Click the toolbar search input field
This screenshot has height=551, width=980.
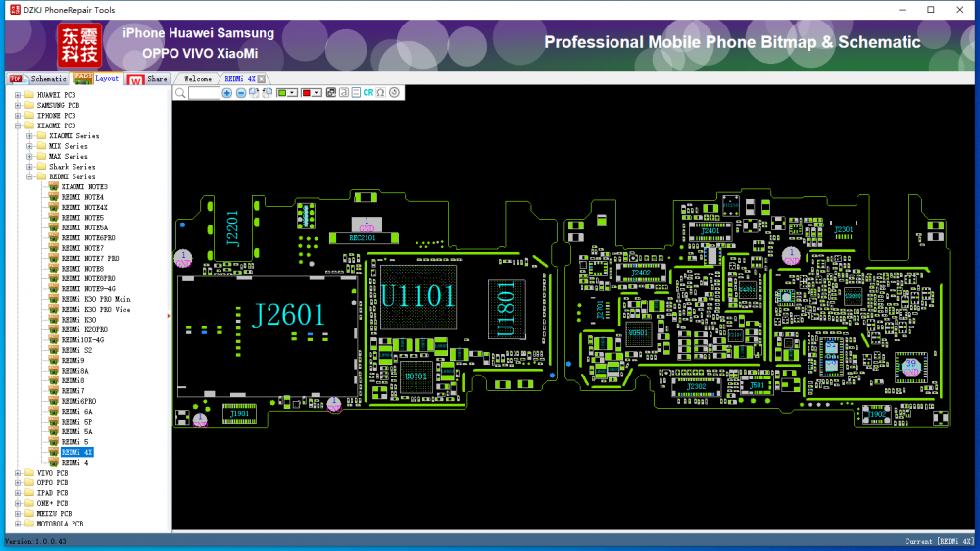point(204,93)
